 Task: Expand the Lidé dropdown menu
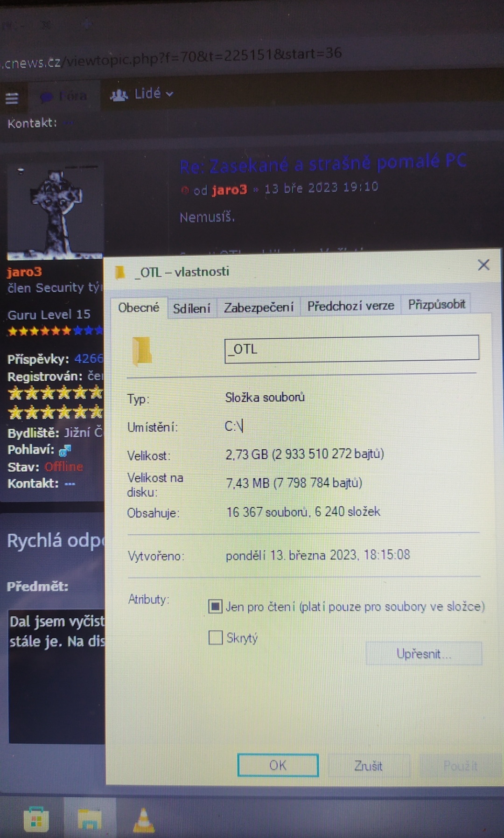[x=142, y=94]
